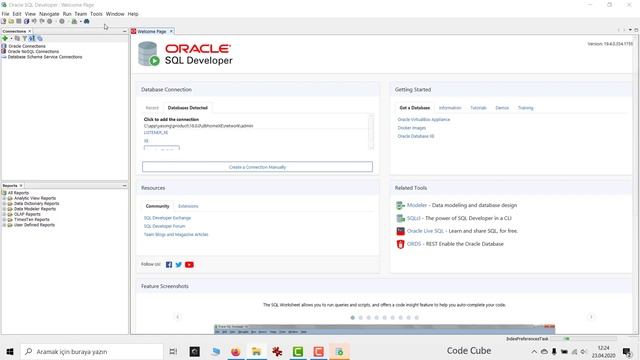640x360 pixels.
Task: Close the Welcome Page tab
Action: pyautogui.click(x=171, y=31)
